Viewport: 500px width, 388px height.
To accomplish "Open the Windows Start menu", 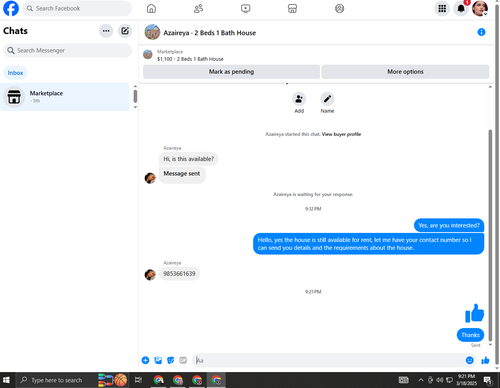I will tap(6, 380).
